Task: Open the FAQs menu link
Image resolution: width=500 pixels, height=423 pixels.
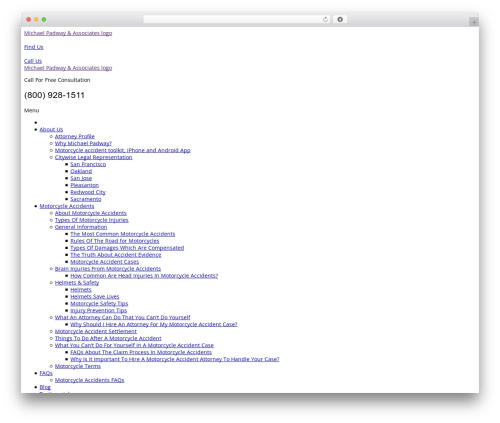Action: 46,374
